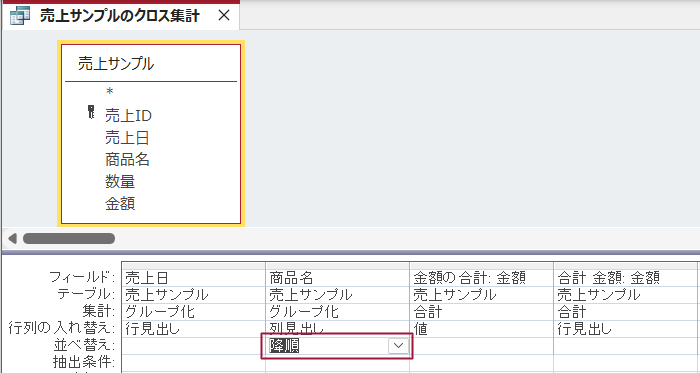Click the 金額の合計: 金額 field cell
The image size is (700, 373).
point(482,278)
